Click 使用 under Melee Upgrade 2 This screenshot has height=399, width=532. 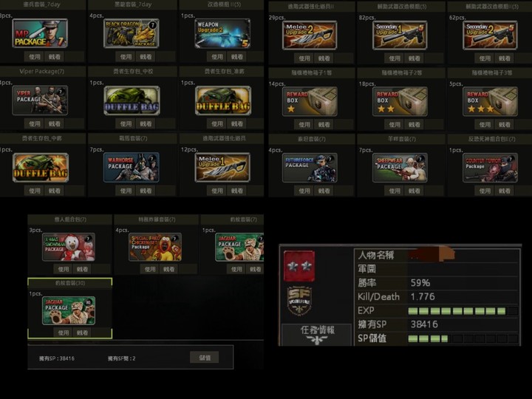click(304, 58)
